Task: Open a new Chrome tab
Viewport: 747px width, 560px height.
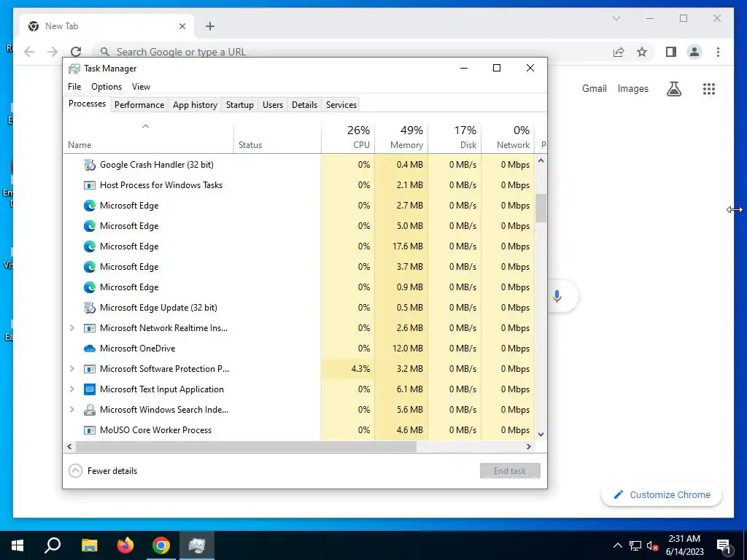Action: (210, 26)
